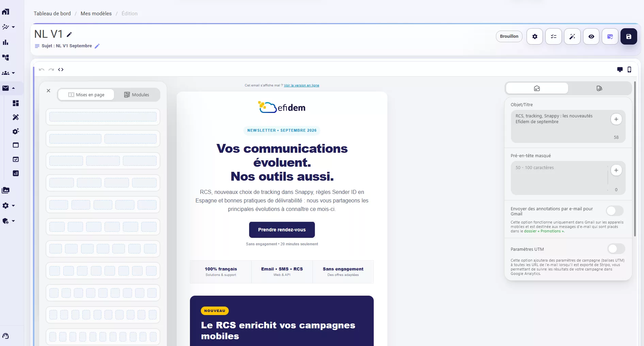
Task: Switch to the styles tab in right panel
Action: click(599, 88)
